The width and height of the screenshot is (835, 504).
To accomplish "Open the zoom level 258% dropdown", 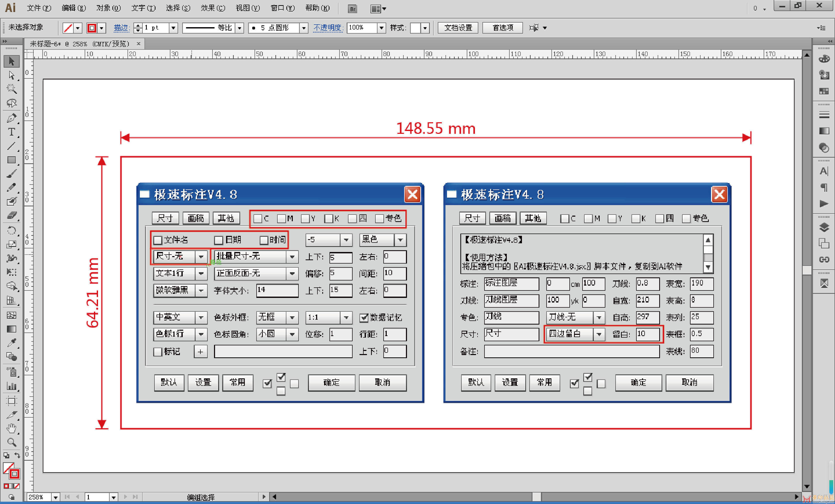I will tap(55, 497).
